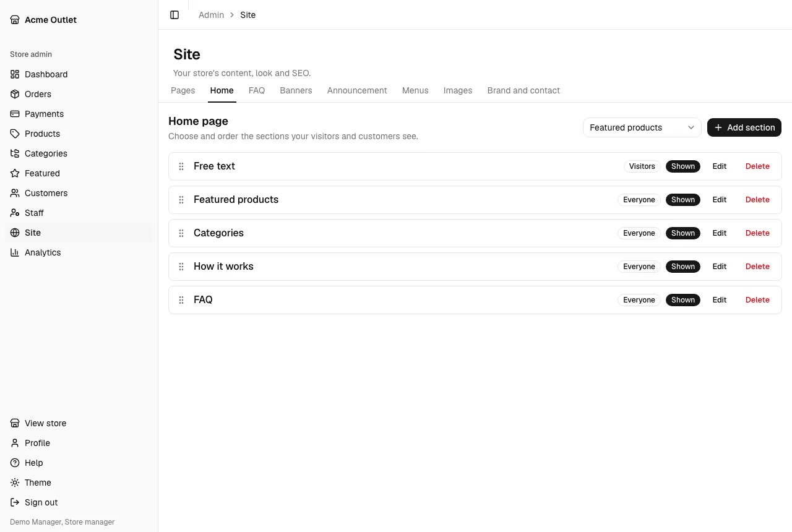Open the Announcement tab
Viewport: 792px width, 532px height.
[x=357, y=90]
